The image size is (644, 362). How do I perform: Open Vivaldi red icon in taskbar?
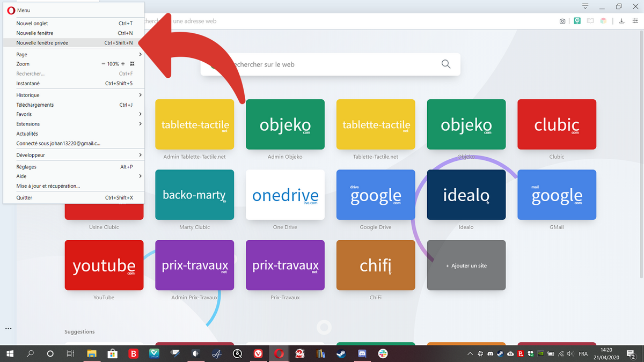pos(258,353)
